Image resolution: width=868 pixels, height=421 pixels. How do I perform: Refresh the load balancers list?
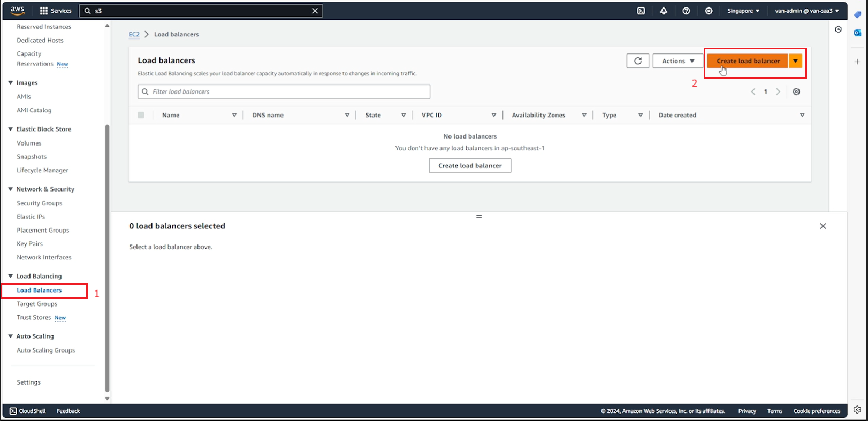(x=638, y=61)
